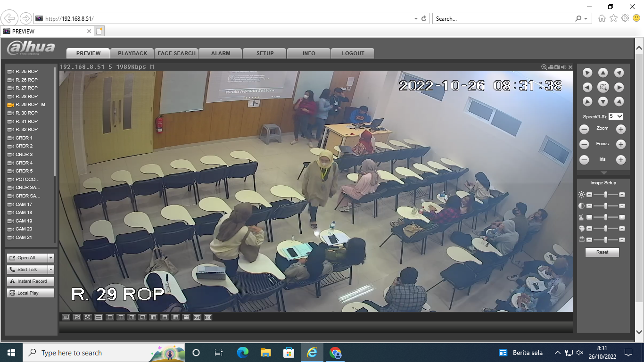Open File Explorer from the taskbar

point(266,353)
